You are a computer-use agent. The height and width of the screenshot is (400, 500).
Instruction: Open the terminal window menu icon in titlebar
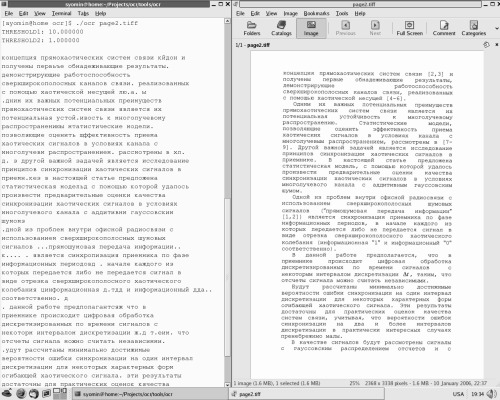click(4, 4)
